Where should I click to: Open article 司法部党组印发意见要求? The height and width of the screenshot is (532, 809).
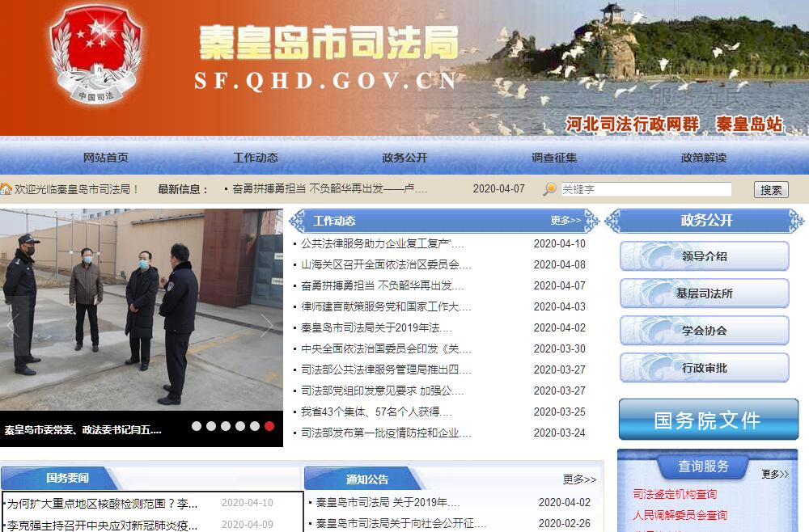click(x=383, y=391)
